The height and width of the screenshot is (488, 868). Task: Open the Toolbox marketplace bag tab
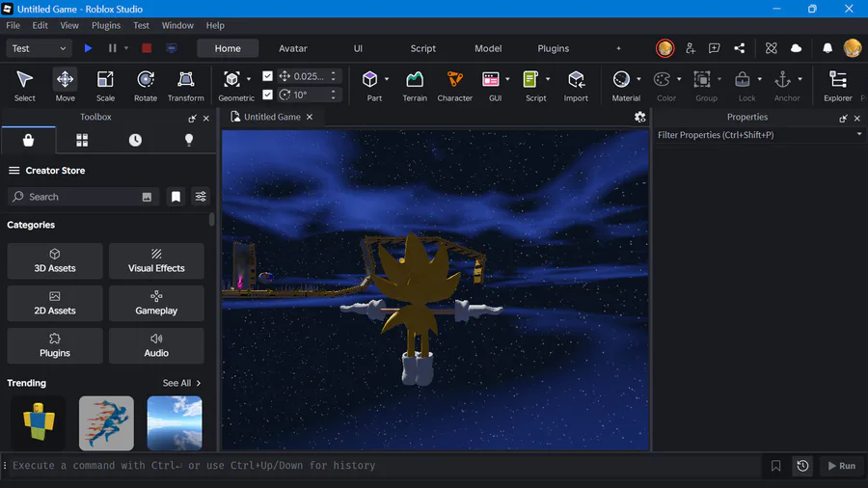click(x=28, y=140)
